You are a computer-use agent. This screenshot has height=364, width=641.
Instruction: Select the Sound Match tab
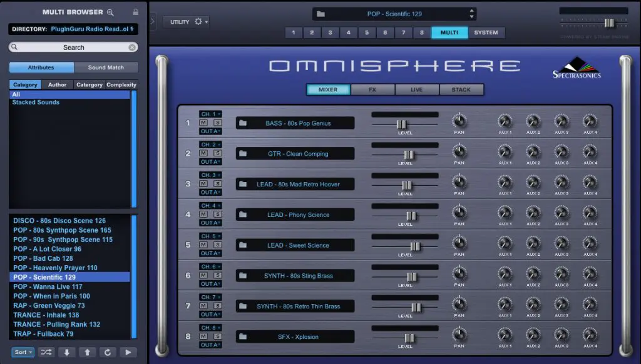coord(106,68)
